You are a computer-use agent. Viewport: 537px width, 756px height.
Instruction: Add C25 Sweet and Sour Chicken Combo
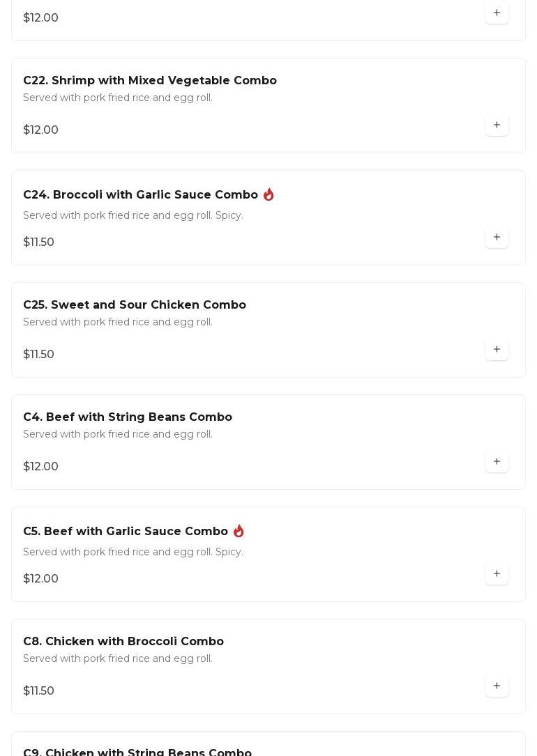point(497,350)
